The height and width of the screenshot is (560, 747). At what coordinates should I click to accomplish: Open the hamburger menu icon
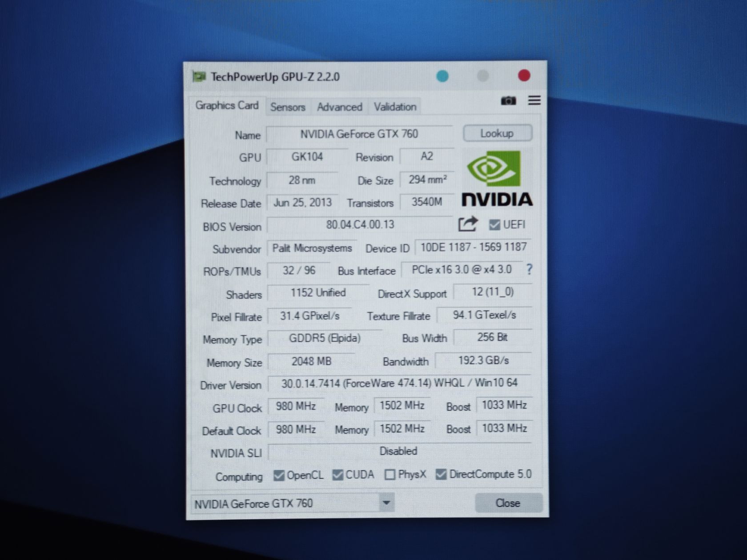click(x=534, y=100)
